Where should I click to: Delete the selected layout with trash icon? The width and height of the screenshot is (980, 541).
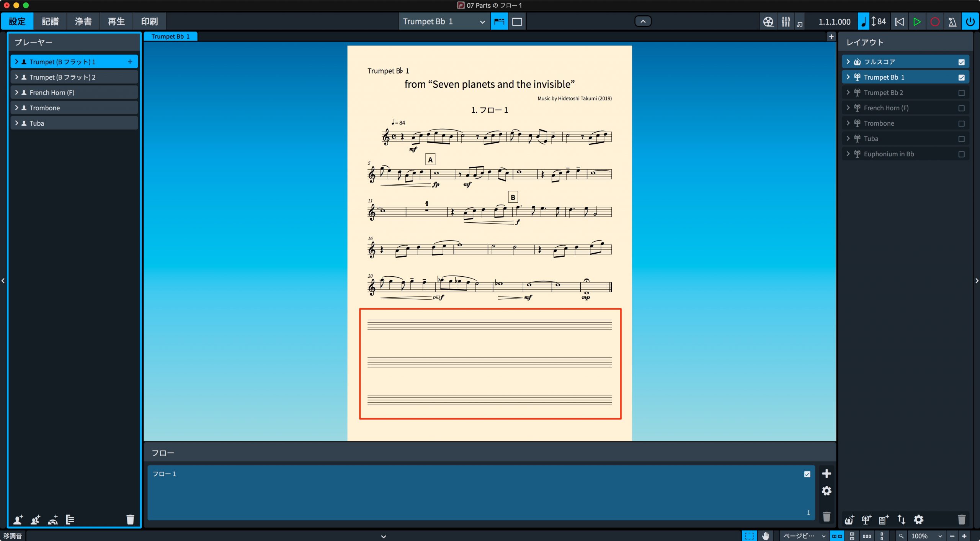962,520
